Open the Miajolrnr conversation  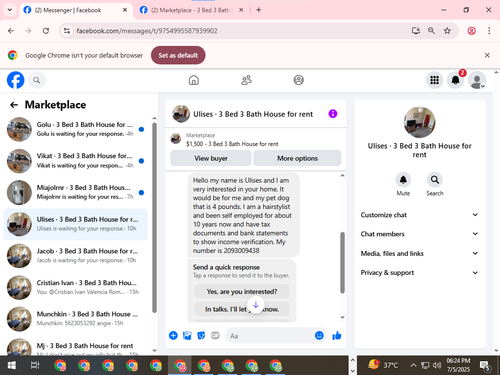pyautogui.click(x=75, y=192)
